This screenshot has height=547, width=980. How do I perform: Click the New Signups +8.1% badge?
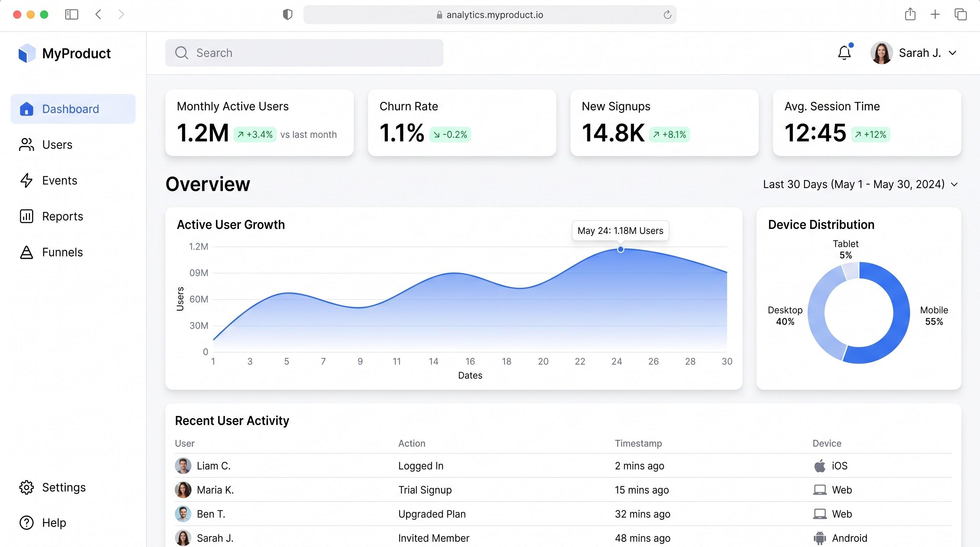(669, 135)
